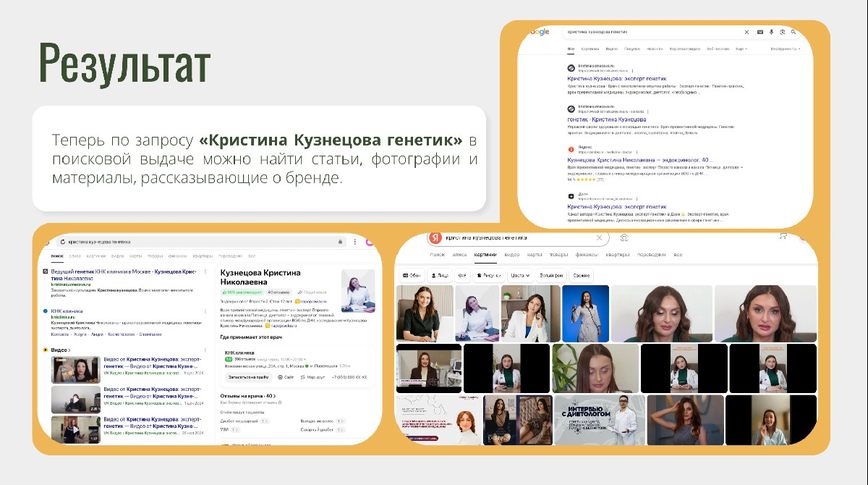The image size is (868, 485).
Task: Click chat icon at top right of Yandex images
Action: [783, 236]
